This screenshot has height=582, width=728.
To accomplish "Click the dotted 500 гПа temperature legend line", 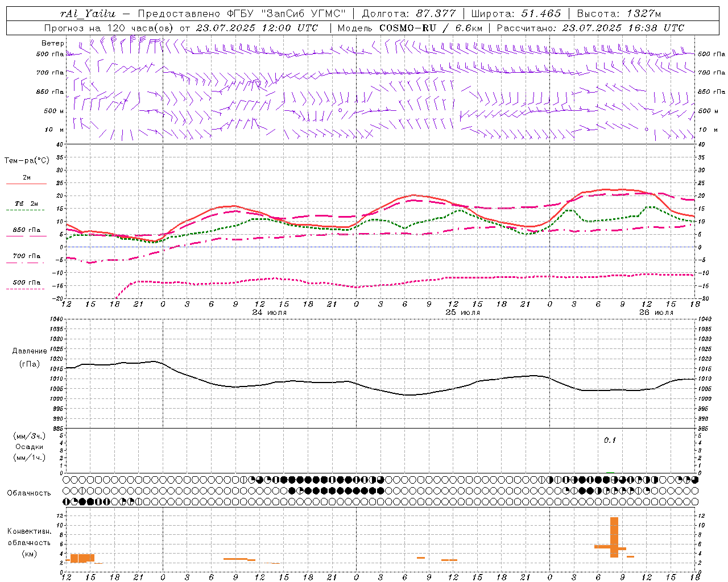I will tap(26, 289).
